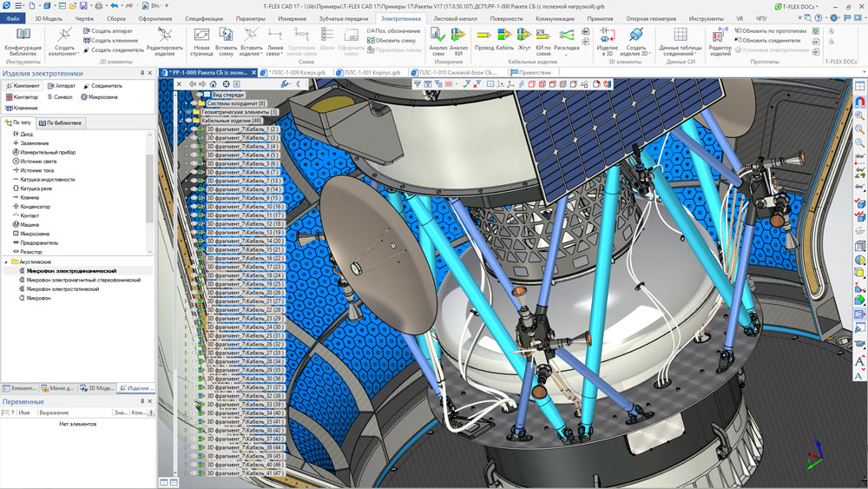Viewport: 868px width, 489px height.
Task: Collapse the Кабельные изделия [49] tree node
Action: [181, 120]
